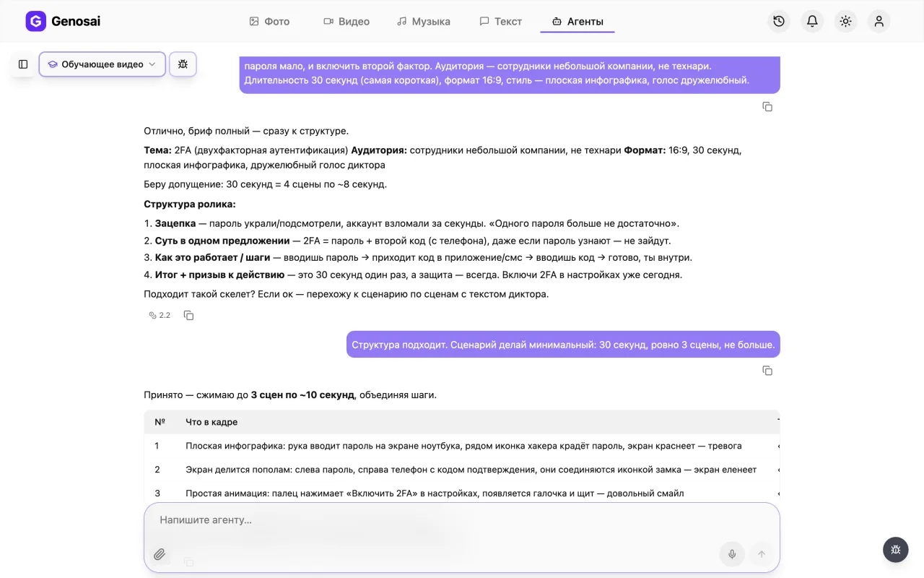Expand the Обучающее видео agent dropdown
The image size is (924, 578).
pos(102,64)
